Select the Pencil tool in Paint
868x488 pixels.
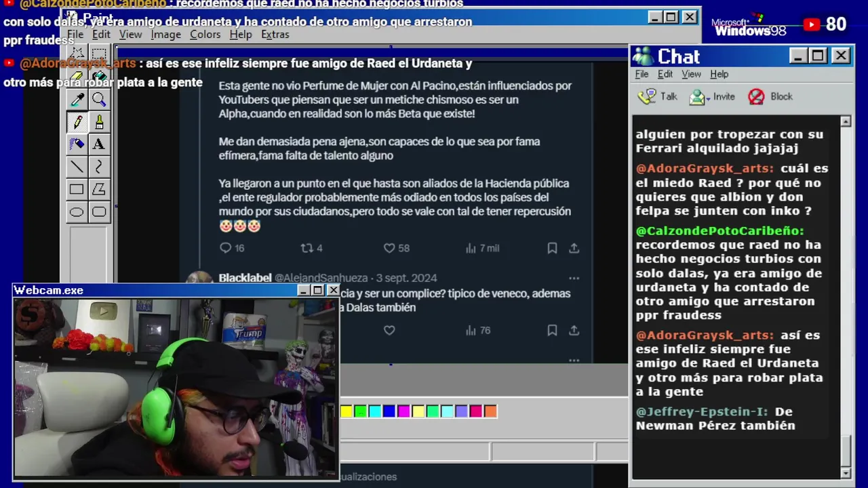tap(77, 122)
